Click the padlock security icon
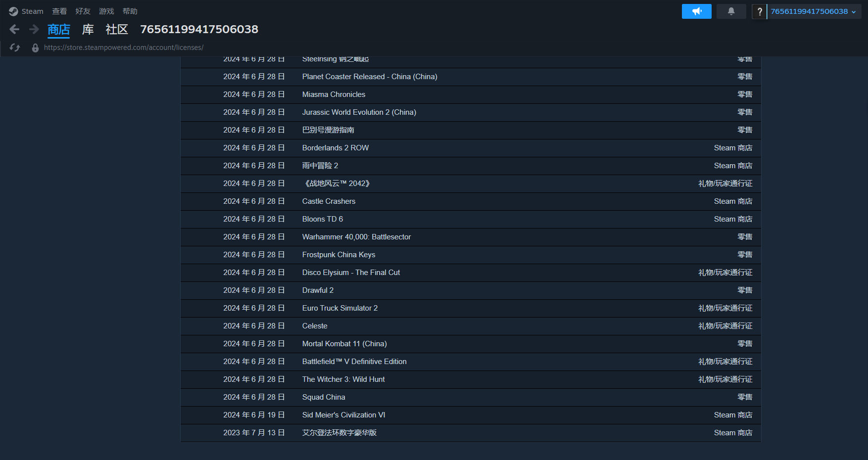 coord(35,47)
